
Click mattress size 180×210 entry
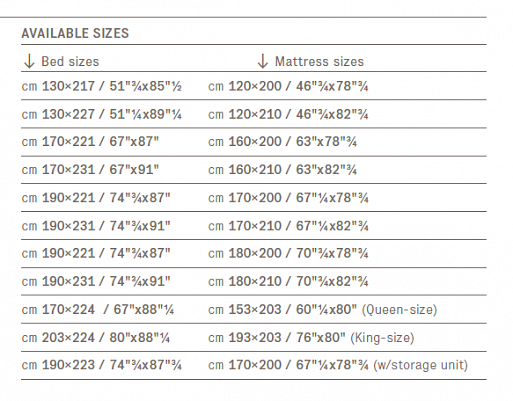click(288, 281)
